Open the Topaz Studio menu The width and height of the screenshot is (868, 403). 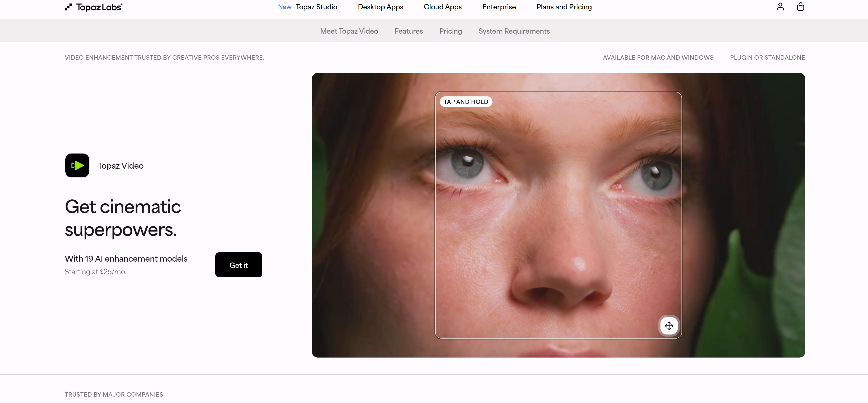pos(316,7)
